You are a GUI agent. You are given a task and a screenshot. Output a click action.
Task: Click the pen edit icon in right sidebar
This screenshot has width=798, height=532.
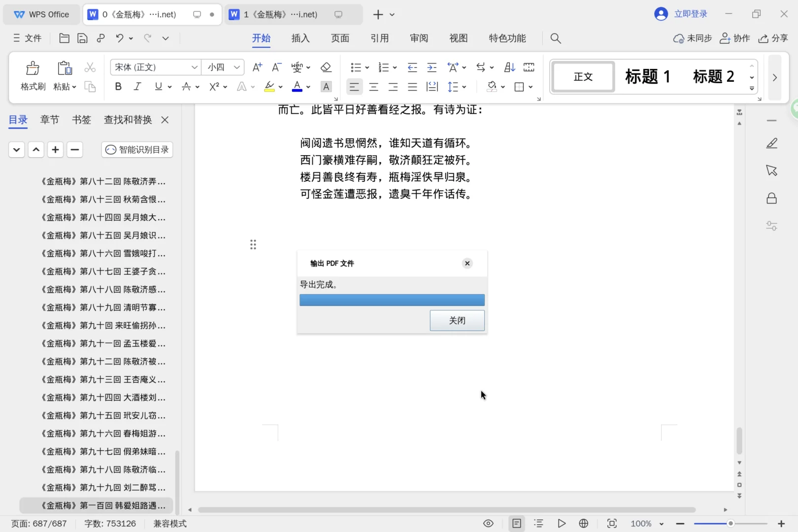[x=772, y=143]
